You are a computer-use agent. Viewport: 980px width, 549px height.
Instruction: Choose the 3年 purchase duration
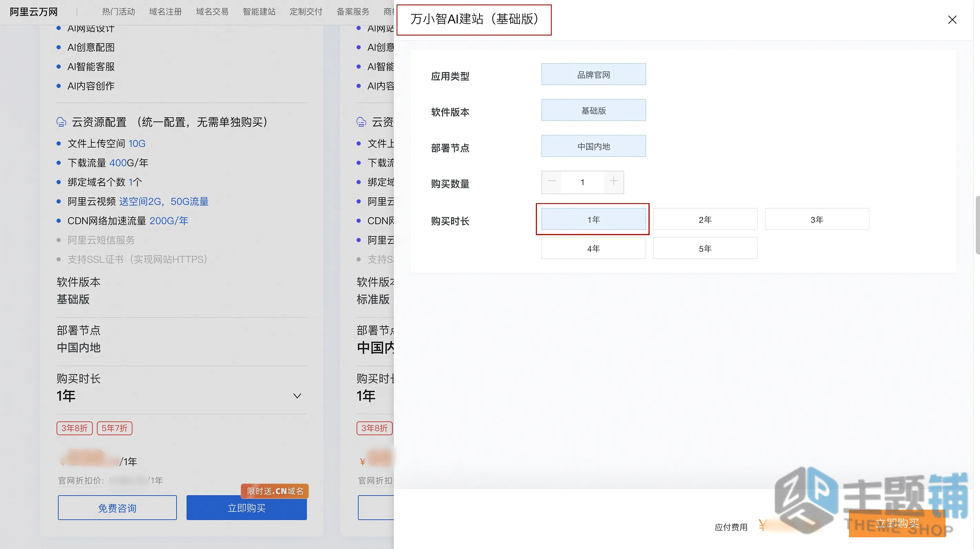click(817, 220)
